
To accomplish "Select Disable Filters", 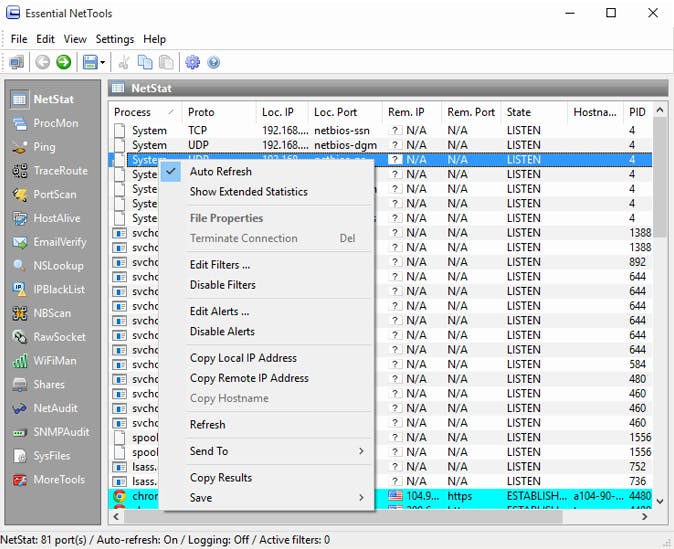I will click(267, 285).
